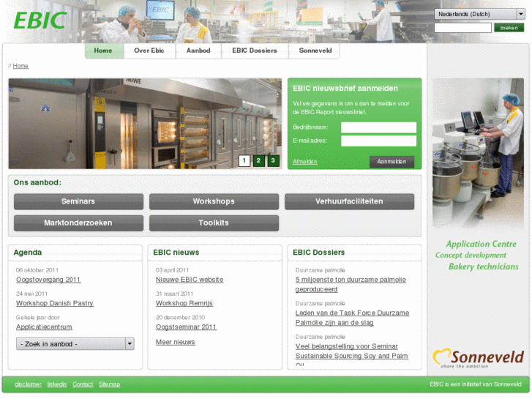Select the Home tab
The width and height of the screenshot is (532, 399).
pyautogui.click(x=103, y=51)
